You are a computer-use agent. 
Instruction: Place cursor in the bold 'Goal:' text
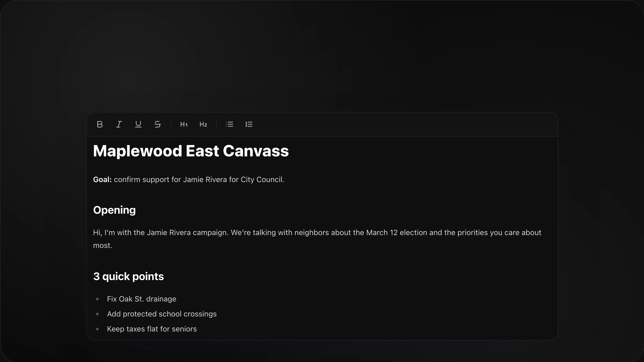pos(102,180)
